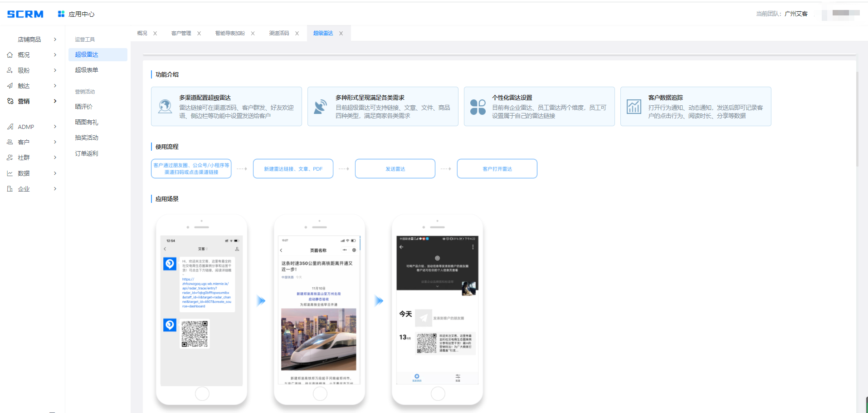Close the 客户管理 tab

(199, 34)
